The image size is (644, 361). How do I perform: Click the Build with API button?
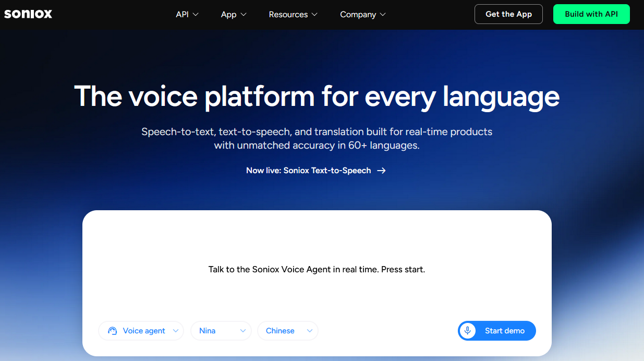(x=591, y=14)
